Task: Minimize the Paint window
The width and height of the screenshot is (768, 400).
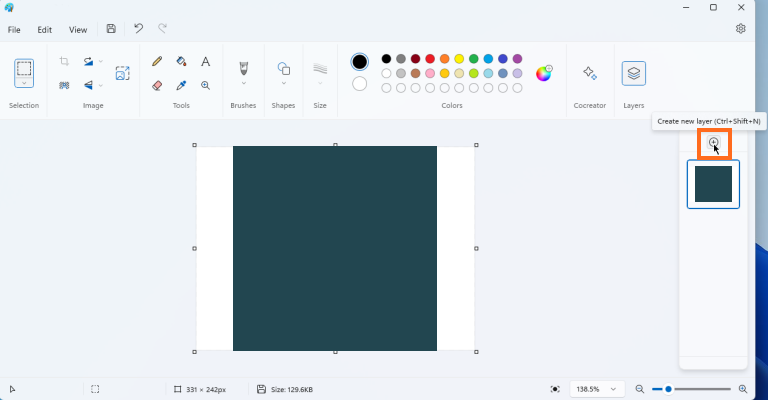Action: pyautogui.click(x=686, y=7)
